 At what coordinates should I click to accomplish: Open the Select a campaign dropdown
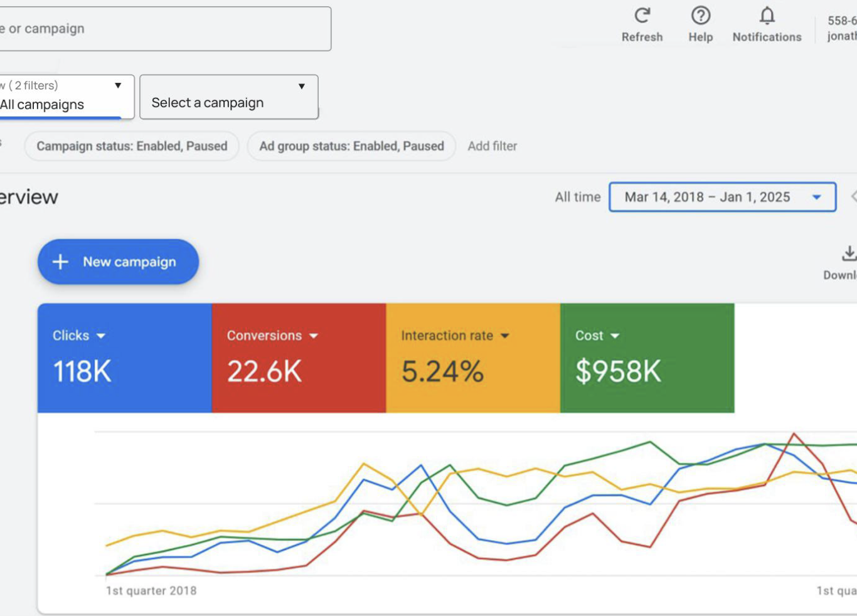[229, 97]
